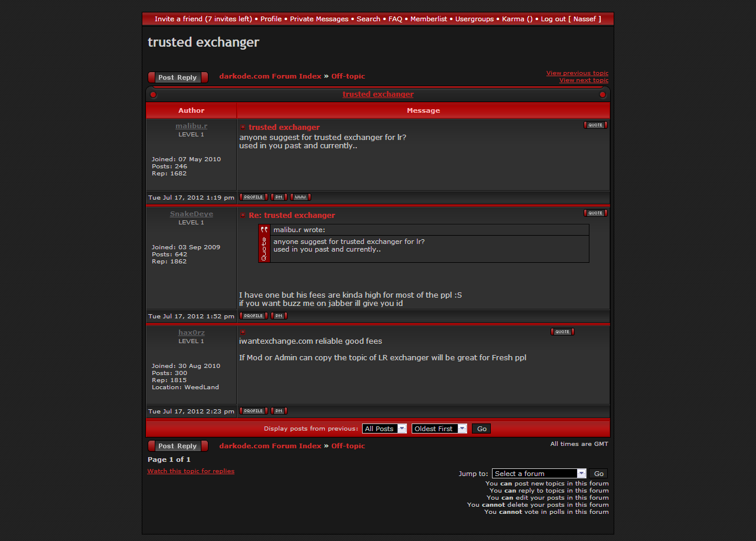The width and height of the screenshot is (756, 541).
Task: Click QUOTE icon on hax0rz's post
Action: pos(562,332)
